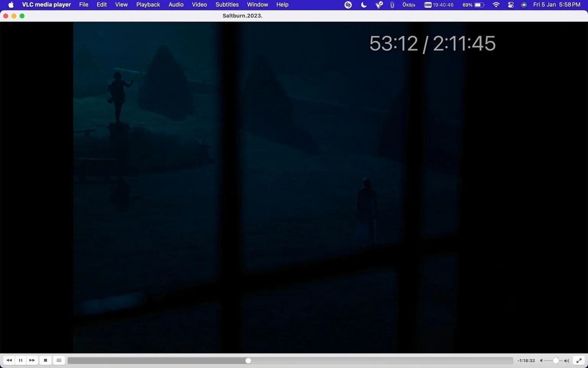This screenshot has height=368, width=588.
Task: Open the Wi-Fi status menu
Action: tap(496, 5)
